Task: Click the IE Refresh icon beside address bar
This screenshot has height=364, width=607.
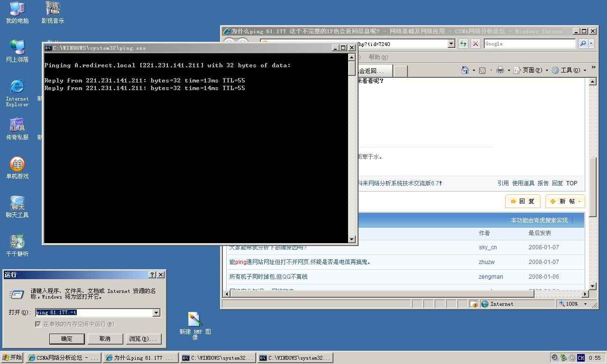Action: point(463,44)
